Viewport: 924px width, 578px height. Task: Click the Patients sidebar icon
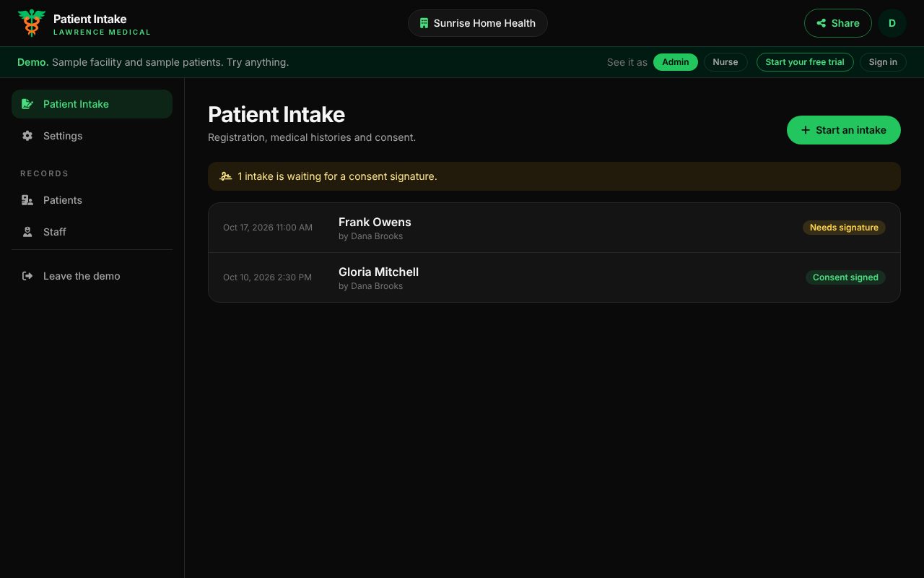[x=27, y=200]
